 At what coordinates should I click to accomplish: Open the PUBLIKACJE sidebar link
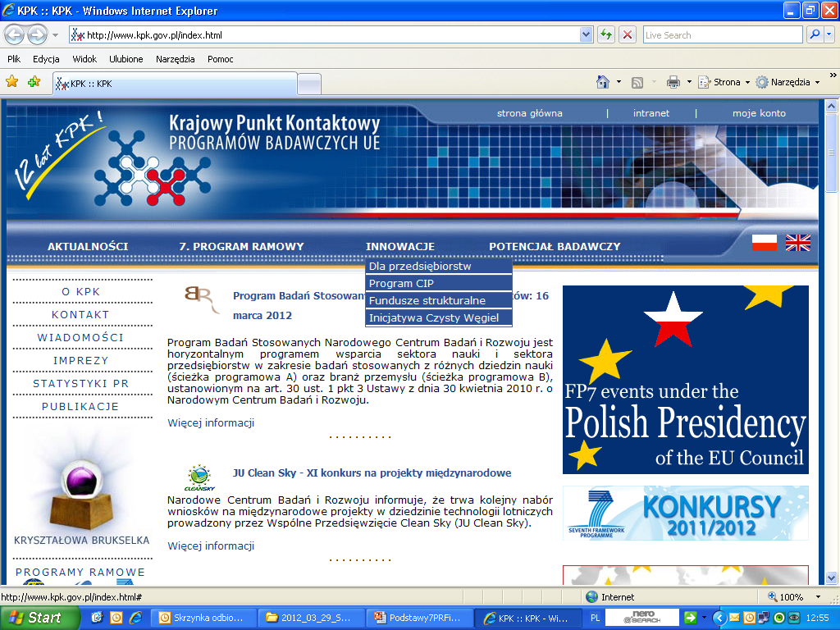click(80, 407)
